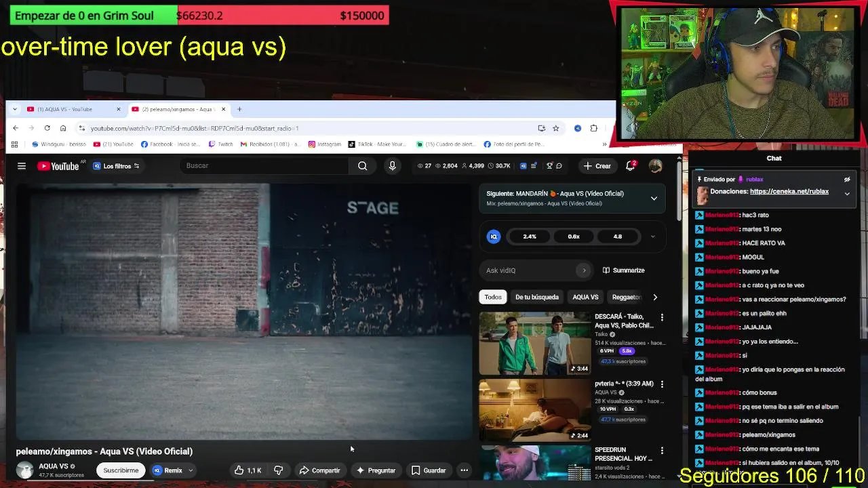Reload the current page

47,128
